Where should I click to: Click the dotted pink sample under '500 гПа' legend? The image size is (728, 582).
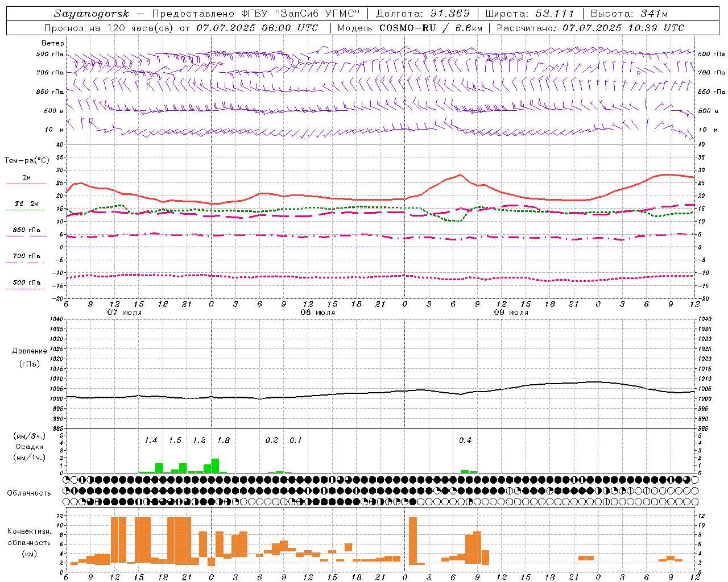click(x=26, y=289)
